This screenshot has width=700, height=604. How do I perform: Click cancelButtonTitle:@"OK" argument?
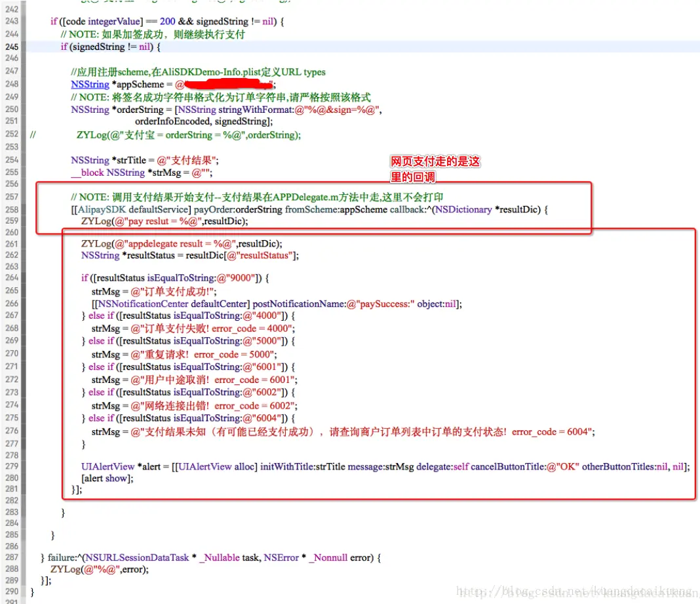pos(525,467)
